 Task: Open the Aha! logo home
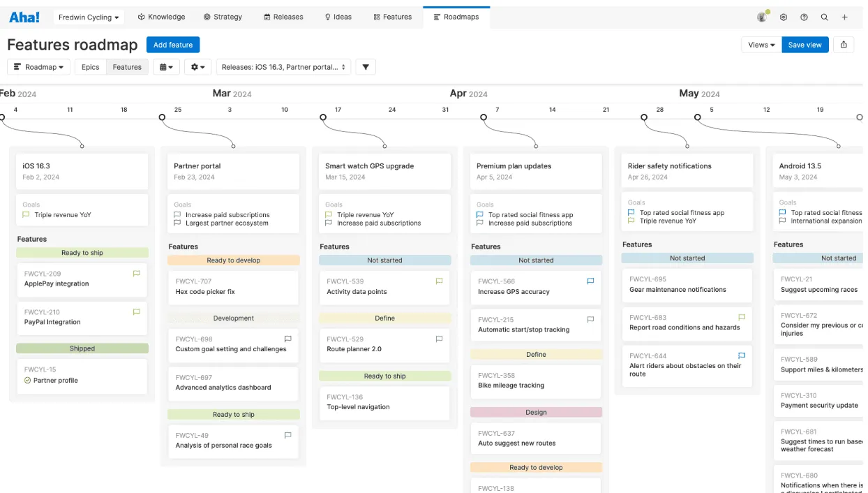click(24, 17)
